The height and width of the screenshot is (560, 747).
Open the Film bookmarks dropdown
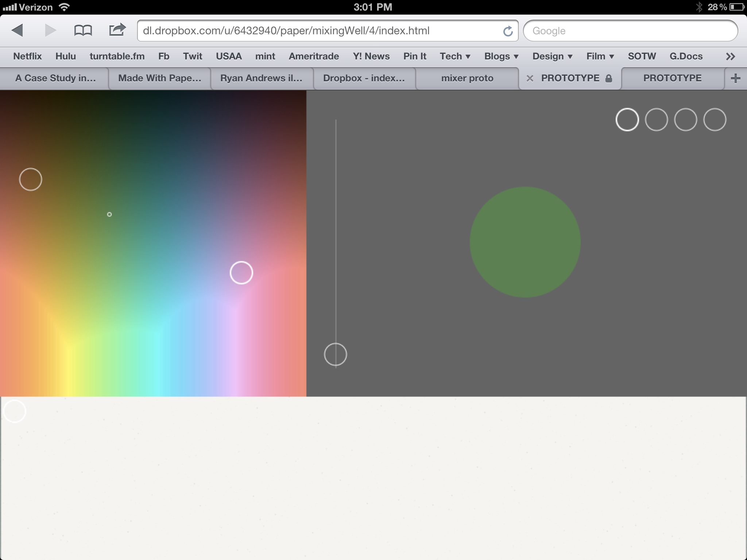[x=600, y=57]
